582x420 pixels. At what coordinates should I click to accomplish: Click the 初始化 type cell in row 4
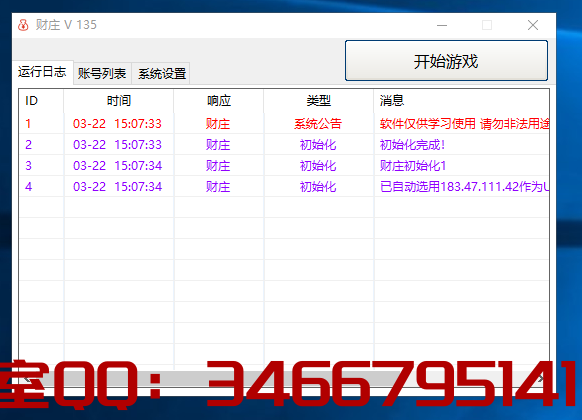(318, 186)
